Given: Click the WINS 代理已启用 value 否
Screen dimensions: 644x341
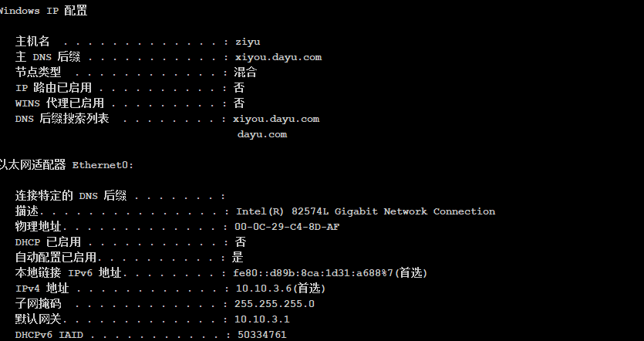Looking at the screenshot, I should tap(239, 103).
